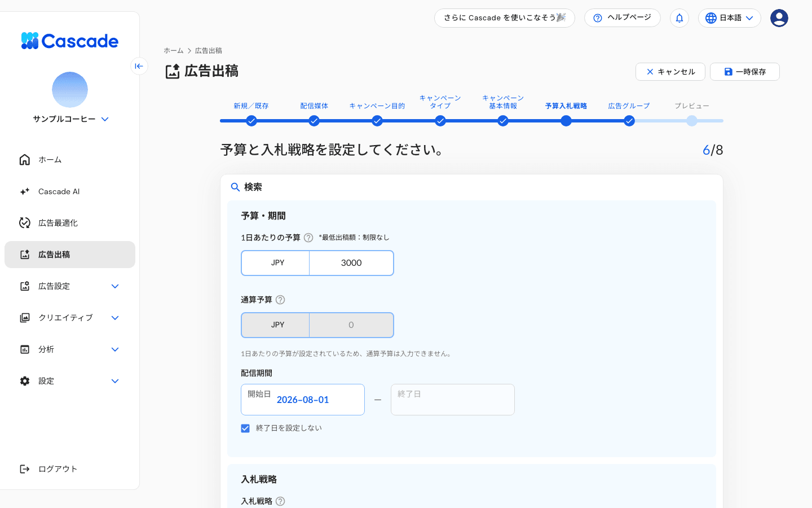Open the 日本語 language dropdown
Viewport: 812px width, 508px height.
(x=730, y=18)
